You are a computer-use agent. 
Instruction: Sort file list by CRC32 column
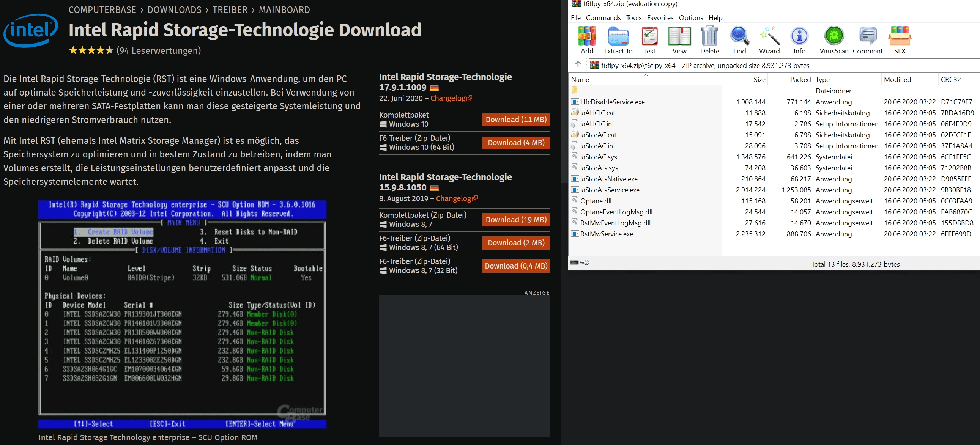pyautogui.click(x=958, y=80)
